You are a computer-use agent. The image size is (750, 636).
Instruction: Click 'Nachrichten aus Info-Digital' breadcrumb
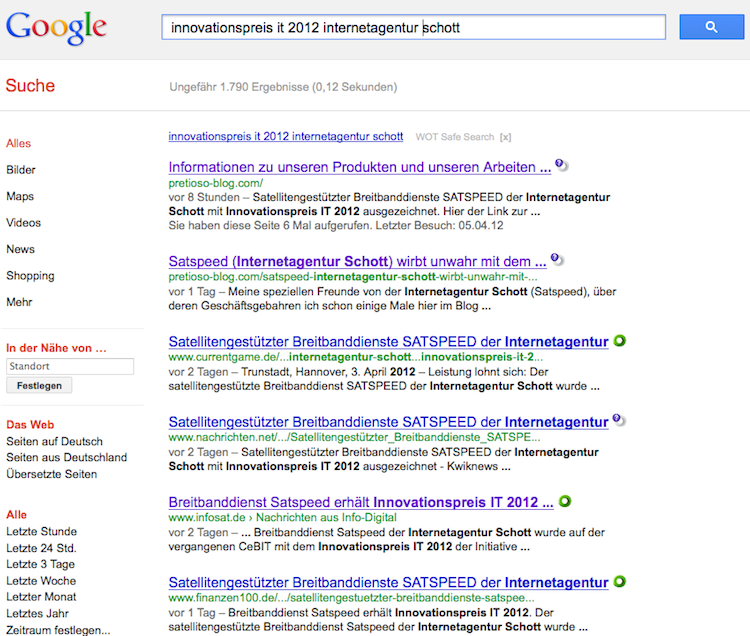(326, 517)
